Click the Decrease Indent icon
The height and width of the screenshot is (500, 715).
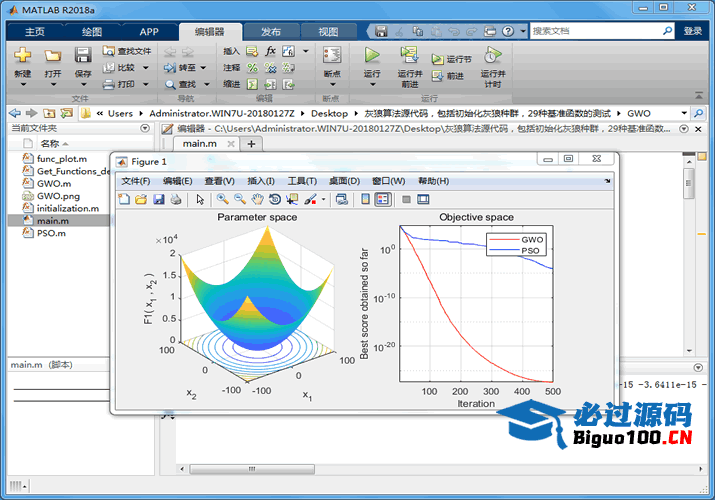288,84
